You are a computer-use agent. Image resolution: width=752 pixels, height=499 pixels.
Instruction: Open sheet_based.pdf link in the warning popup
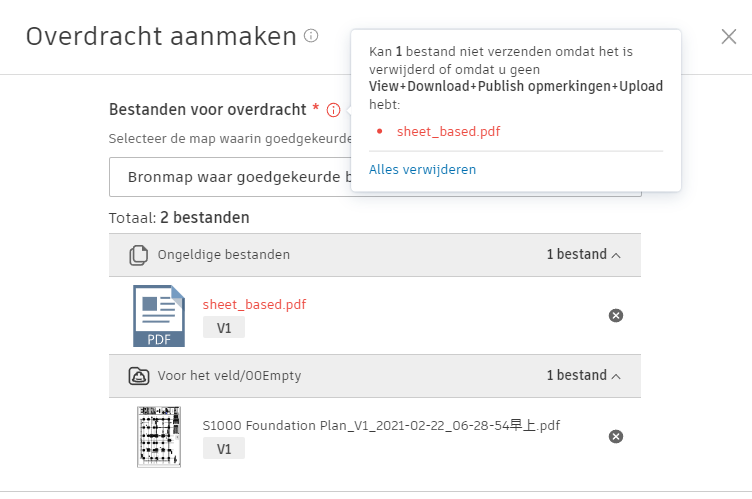point(449,131)
